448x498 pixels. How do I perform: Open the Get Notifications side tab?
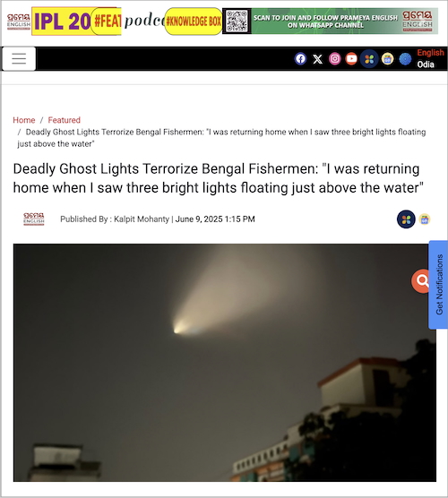[x=438, y=285]
